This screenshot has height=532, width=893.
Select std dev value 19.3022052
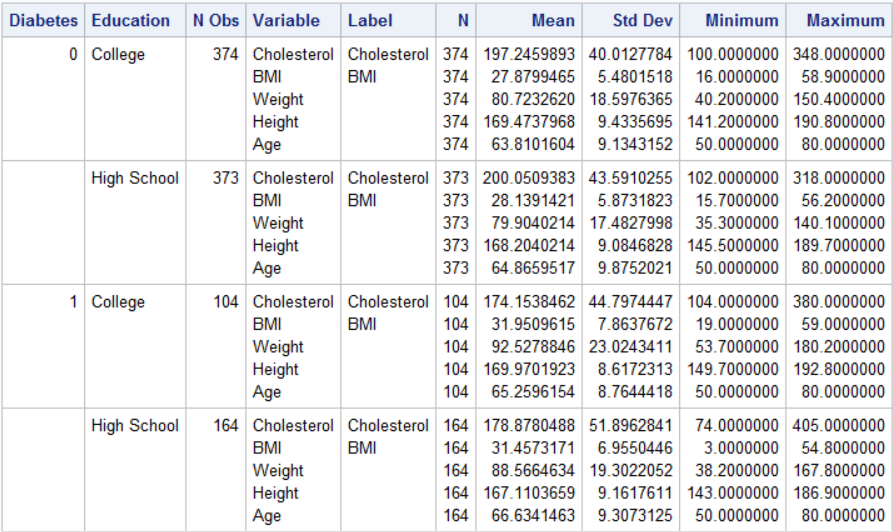[x=630, y=470]
